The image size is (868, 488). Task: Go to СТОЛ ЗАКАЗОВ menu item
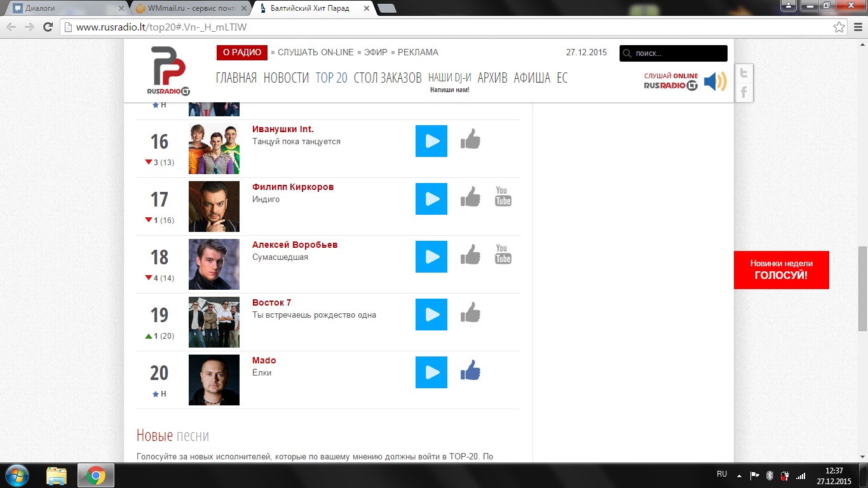coord(388,78)
